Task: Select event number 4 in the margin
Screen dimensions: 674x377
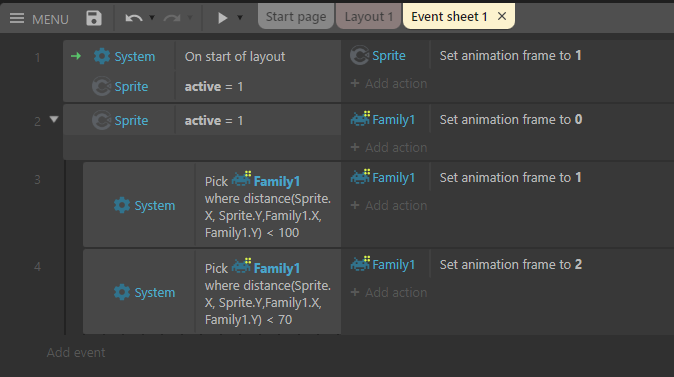Action: coord(37,267)
